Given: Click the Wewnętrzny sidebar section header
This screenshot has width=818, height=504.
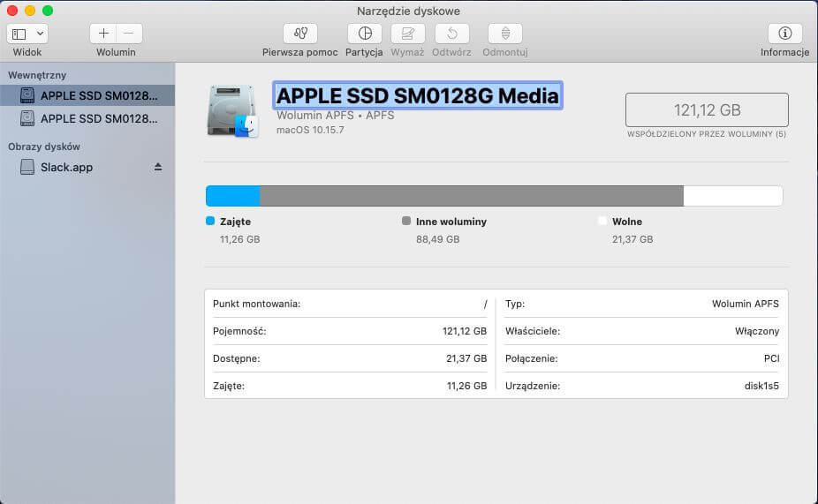Looking at the screenshot, I should 37,75.
